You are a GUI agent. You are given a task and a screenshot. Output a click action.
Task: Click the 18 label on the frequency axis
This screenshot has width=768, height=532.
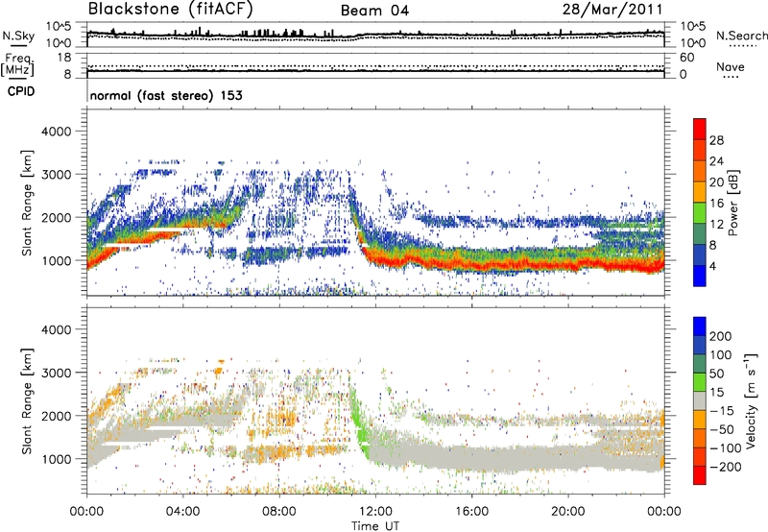(x=64, y=58)
